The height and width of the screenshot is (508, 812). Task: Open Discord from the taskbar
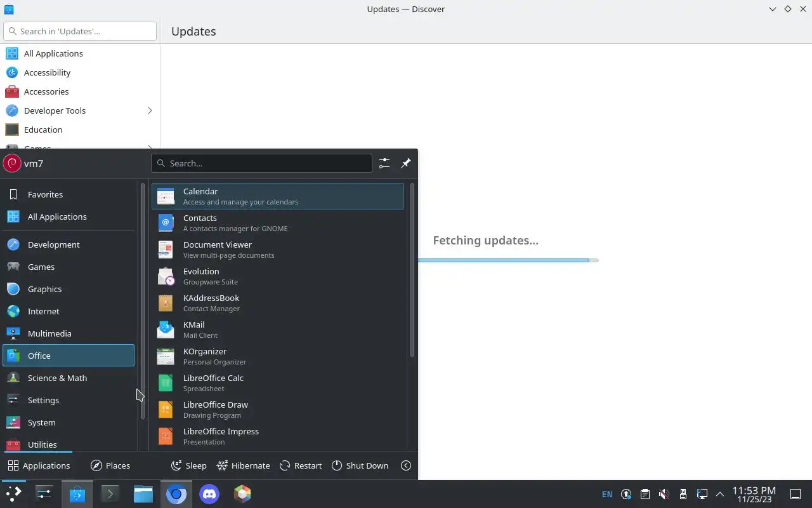tap(209, 494)
